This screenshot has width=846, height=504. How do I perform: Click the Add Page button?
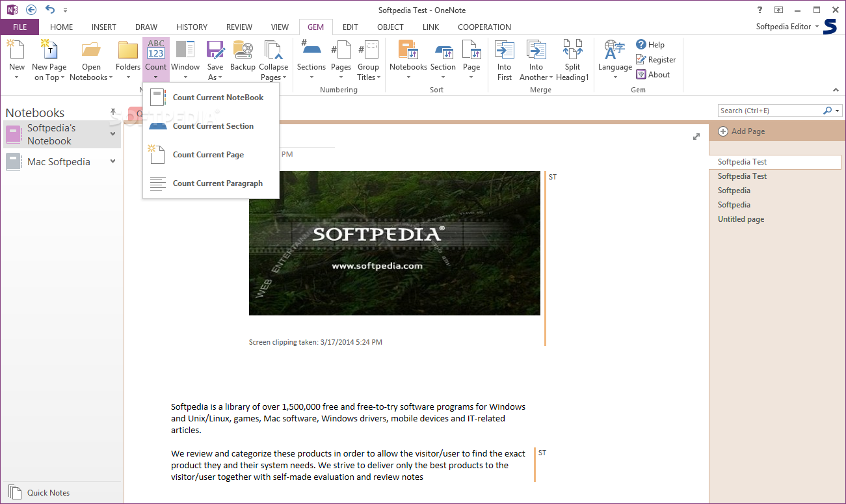click(741, 131)
